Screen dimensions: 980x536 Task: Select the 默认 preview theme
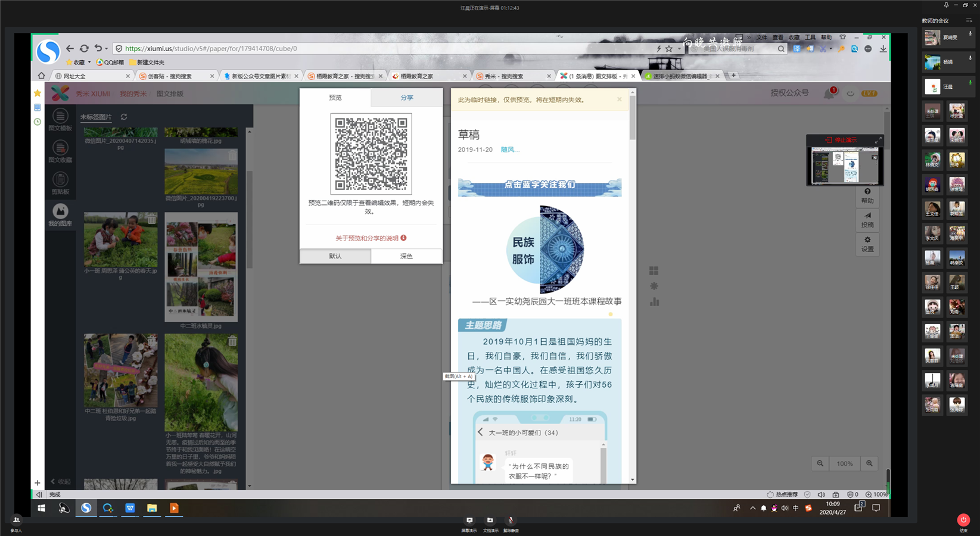tap(335, 256)
